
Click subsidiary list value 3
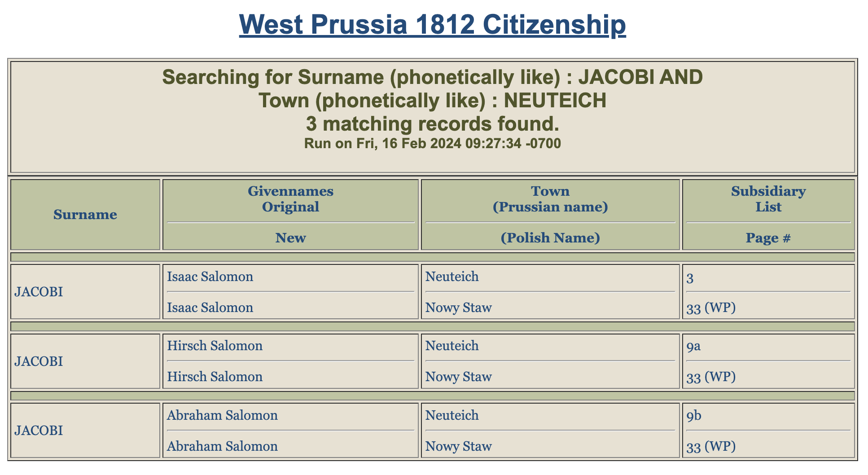point(690,279)
